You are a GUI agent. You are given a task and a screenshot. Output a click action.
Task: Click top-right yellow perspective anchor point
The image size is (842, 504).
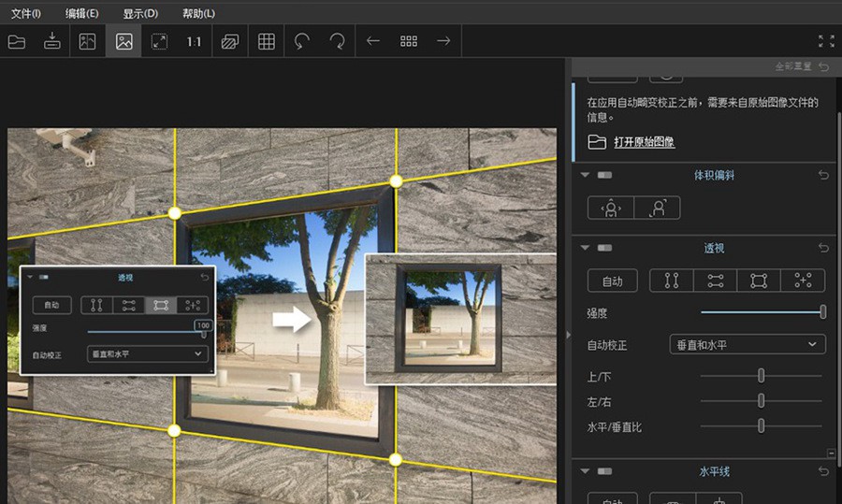point(397,181)
